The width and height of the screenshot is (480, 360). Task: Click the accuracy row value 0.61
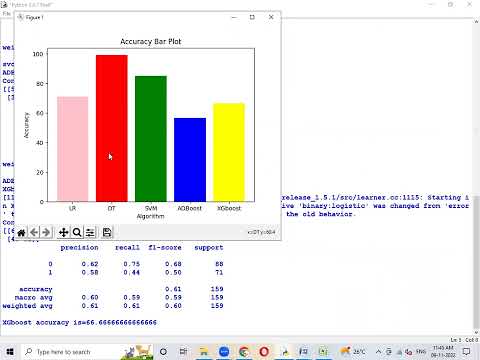(173, 289)
